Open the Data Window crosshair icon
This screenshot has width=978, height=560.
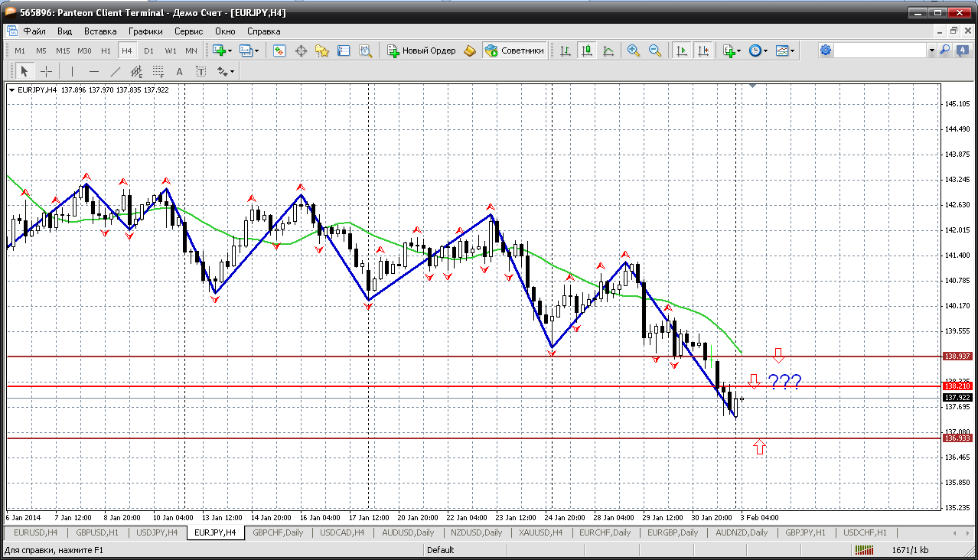pos(301,50)
